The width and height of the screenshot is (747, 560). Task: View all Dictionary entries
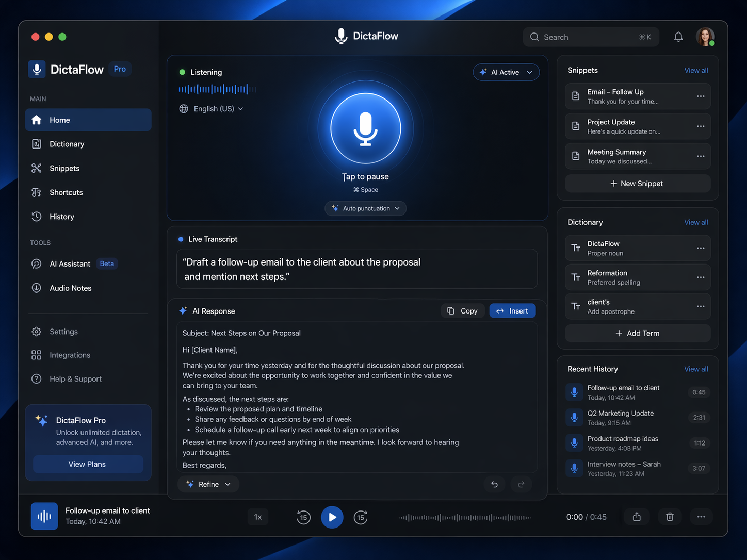click(x=696, y=222)
